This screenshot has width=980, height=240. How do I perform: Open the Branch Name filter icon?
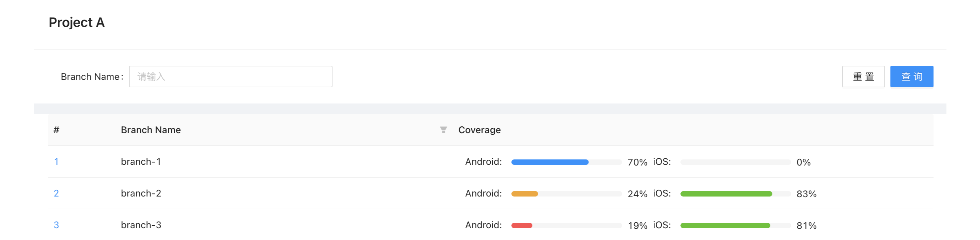point(443,130)
